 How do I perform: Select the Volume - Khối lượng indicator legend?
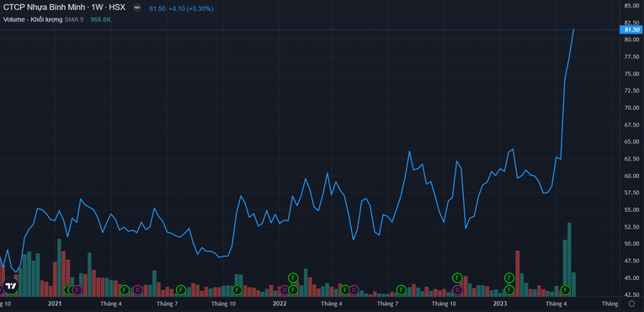click(33, 19)
